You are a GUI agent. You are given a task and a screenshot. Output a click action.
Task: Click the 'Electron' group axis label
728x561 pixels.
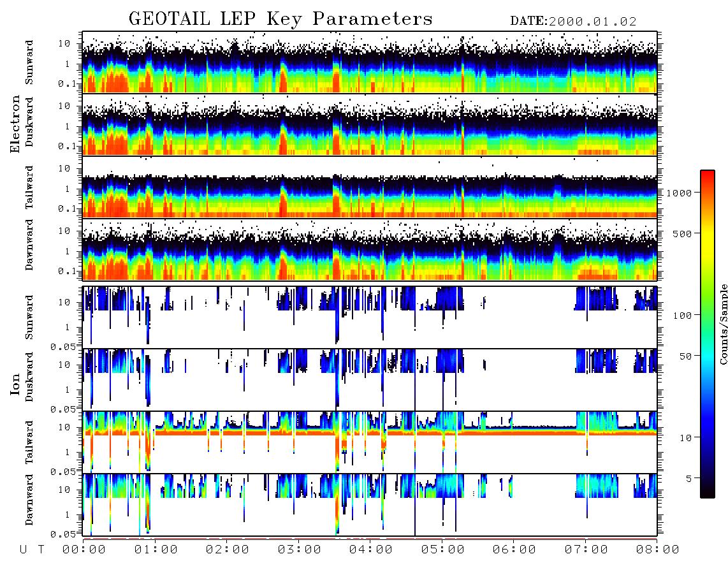[15, 124]
